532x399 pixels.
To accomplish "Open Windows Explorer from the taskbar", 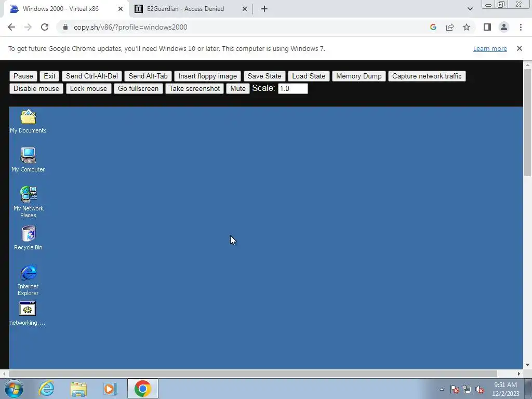I will (x=78, y=389).
